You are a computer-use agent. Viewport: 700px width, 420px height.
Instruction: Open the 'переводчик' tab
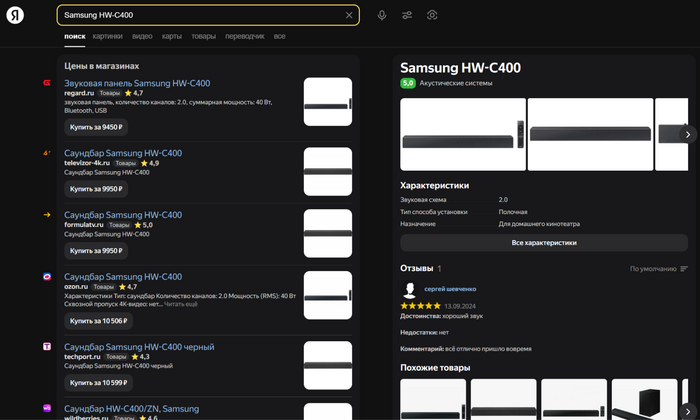click(x=244, y=36)
